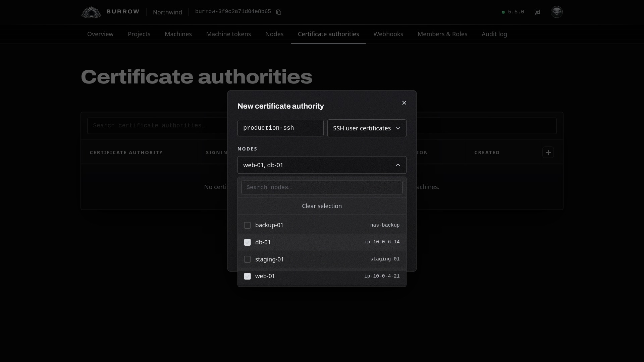Select the Certificate authorities tab
Viewport: 644px width, 362px height.
click(328, 34)
